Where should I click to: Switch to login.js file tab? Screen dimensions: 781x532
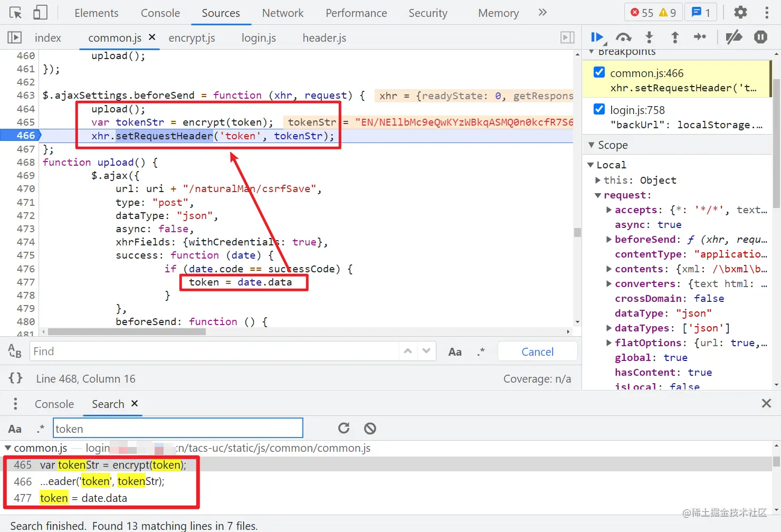(x=259, y=37)
